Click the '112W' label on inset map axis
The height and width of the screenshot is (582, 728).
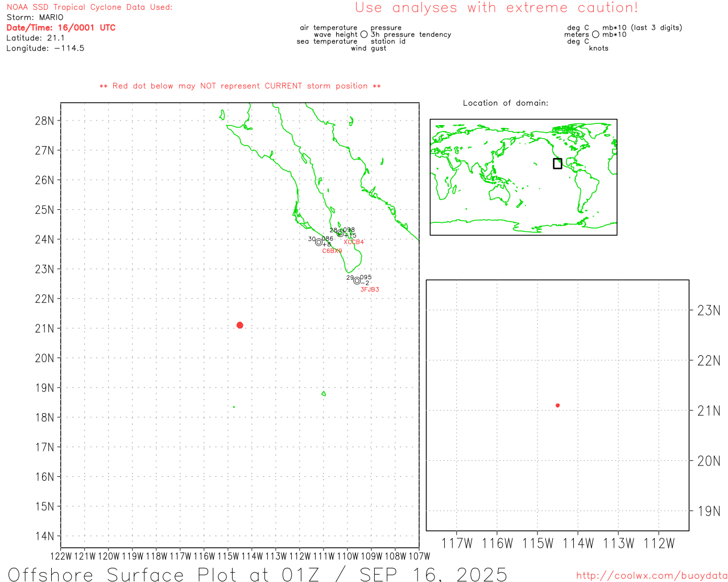[659, 543]
